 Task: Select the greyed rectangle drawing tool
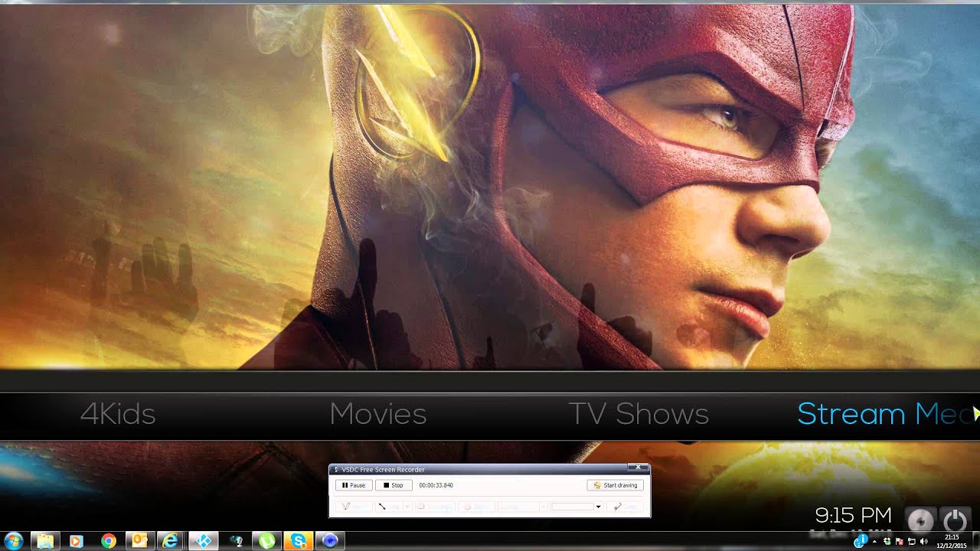(x=435, y=507)
